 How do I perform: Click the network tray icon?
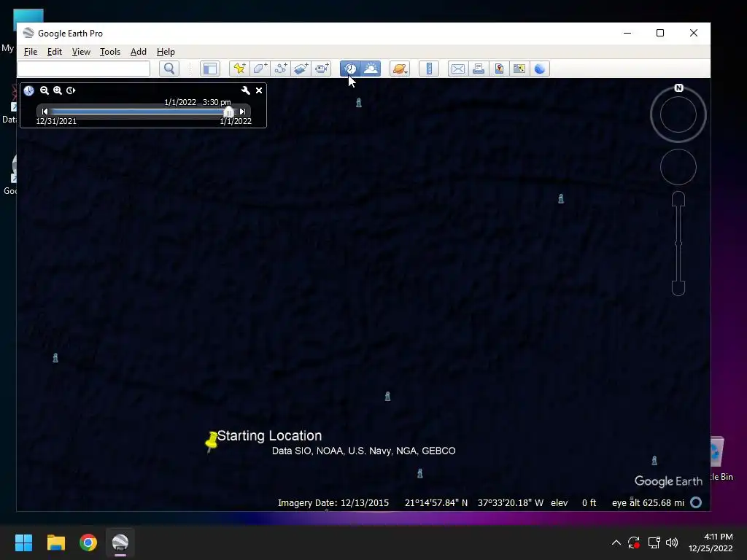[654, 542]
